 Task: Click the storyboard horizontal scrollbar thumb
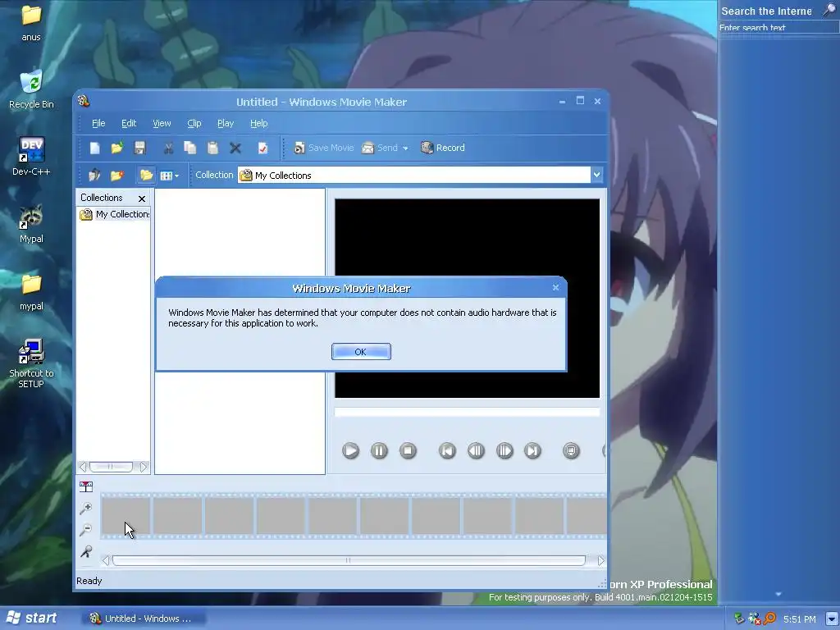click(x=349, y=560)
